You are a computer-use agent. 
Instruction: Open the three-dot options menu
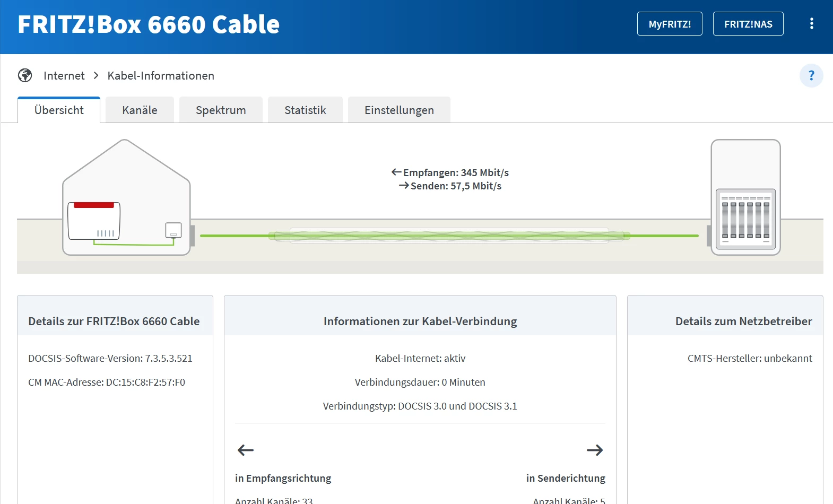811,24
